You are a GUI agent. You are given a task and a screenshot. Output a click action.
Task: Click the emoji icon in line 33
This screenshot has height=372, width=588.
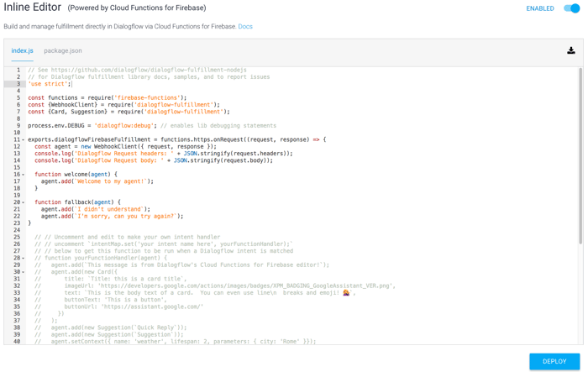346,293
